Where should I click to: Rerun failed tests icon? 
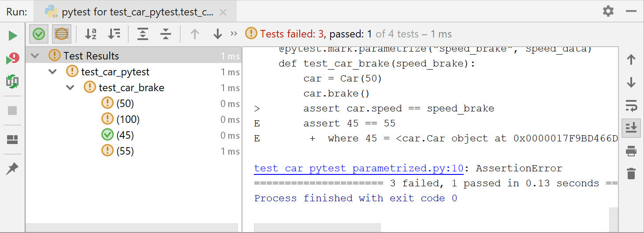click(13, 59)
